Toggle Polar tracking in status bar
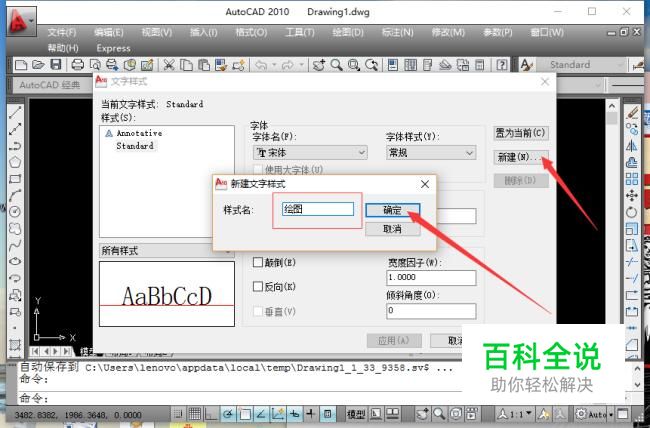This screenshot has height=428, width=650. (228, 414)
